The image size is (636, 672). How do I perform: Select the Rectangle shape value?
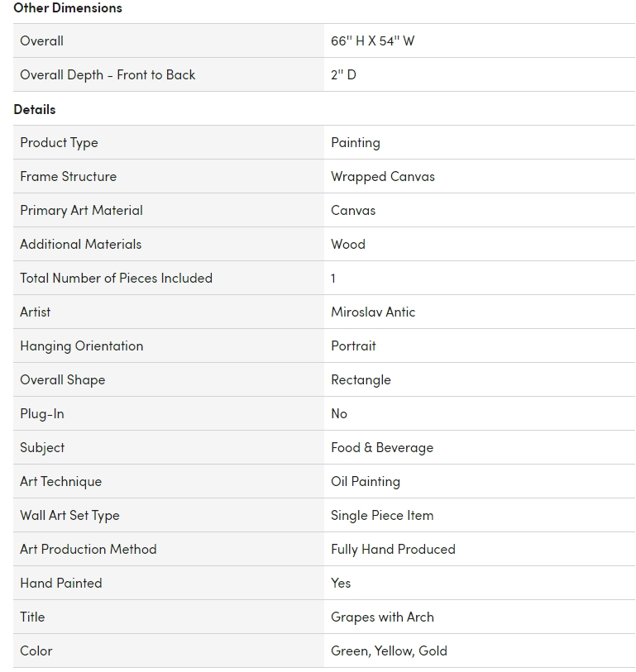click(x=361, y=379)
